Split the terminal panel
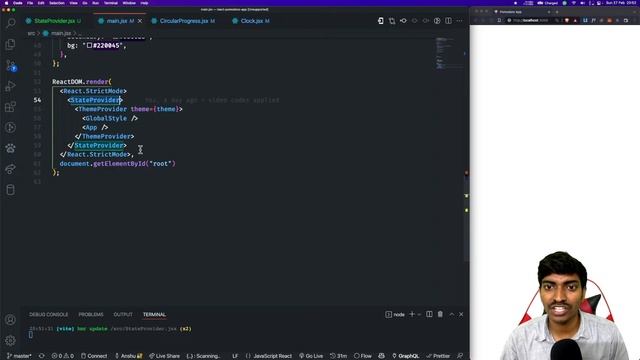Viewport: 640px width, 360px height. pos(429,314)
